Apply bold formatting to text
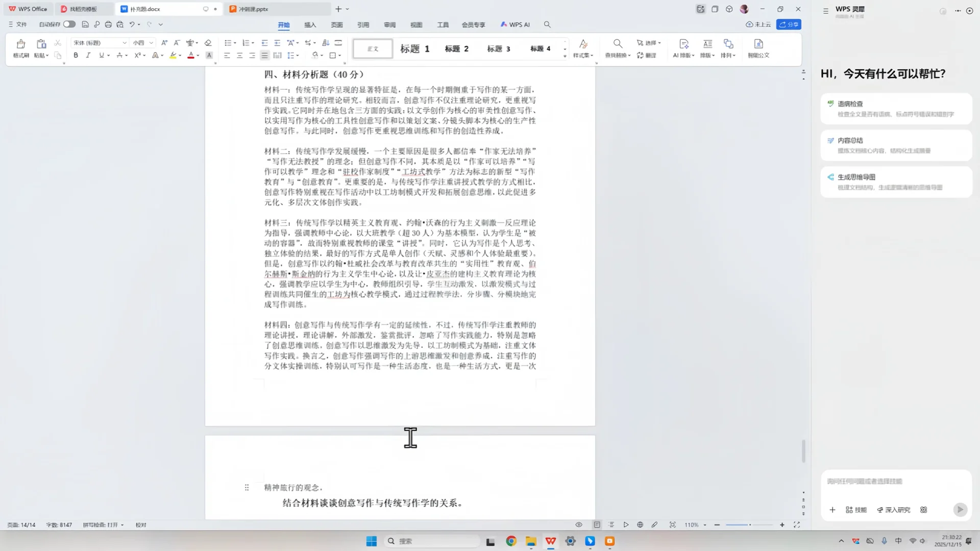The height and width of the screenshot is (551, 980). (76, 55)
